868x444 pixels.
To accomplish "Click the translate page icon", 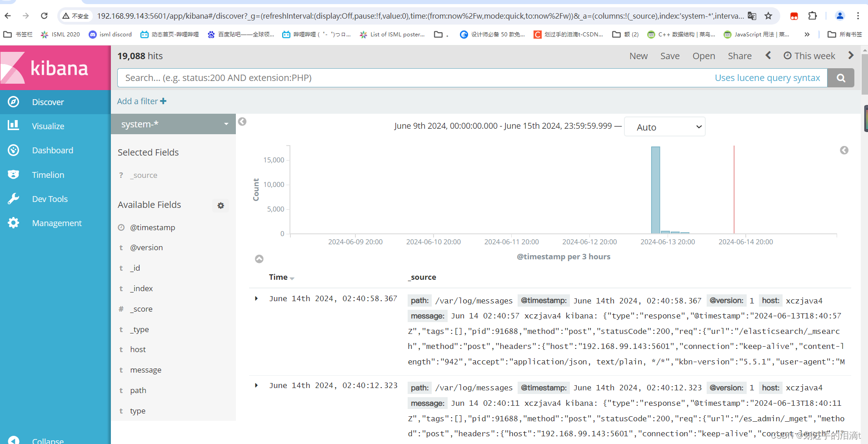I will (752, 16).
